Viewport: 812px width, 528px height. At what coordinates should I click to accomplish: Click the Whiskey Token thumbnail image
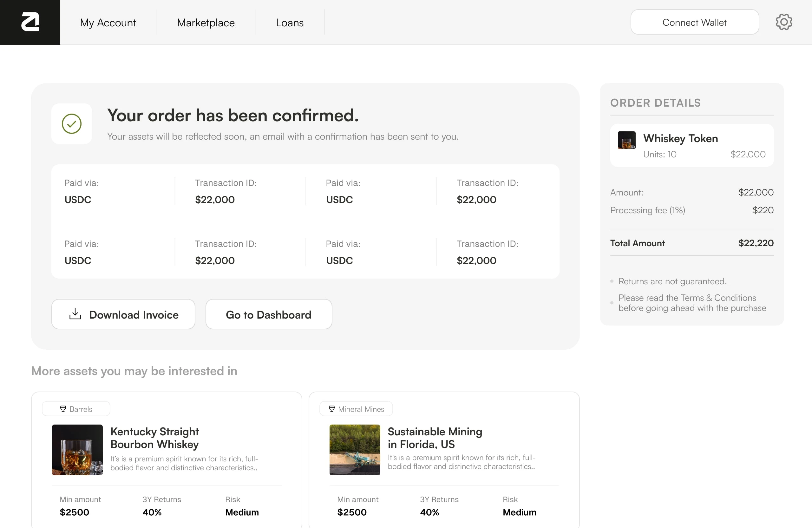coord(626,140)
